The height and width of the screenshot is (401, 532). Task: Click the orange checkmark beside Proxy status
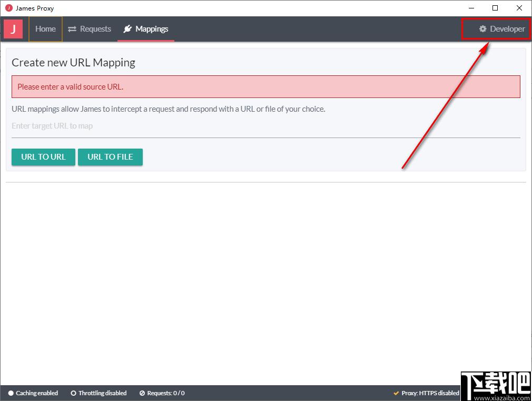[396, 393]
